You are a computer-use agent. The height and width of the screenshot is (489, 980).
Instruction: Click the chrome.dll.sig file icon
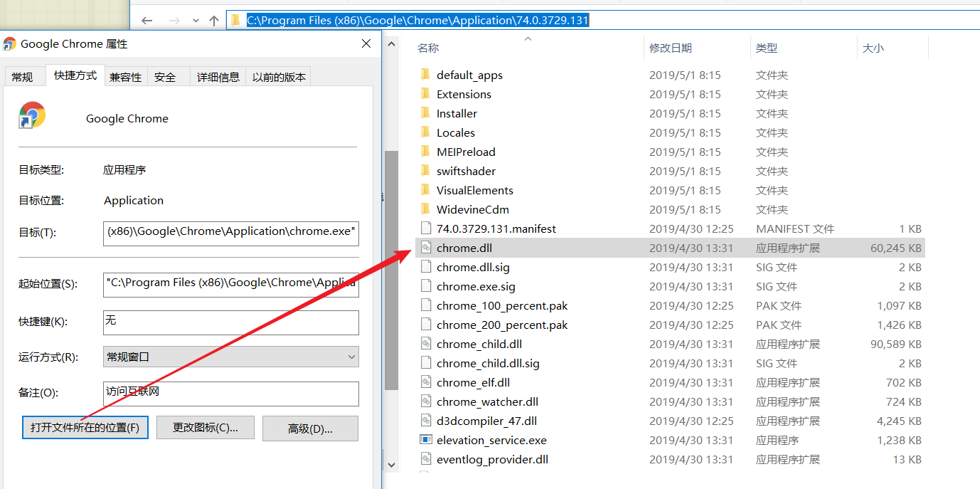coord(425,267)
